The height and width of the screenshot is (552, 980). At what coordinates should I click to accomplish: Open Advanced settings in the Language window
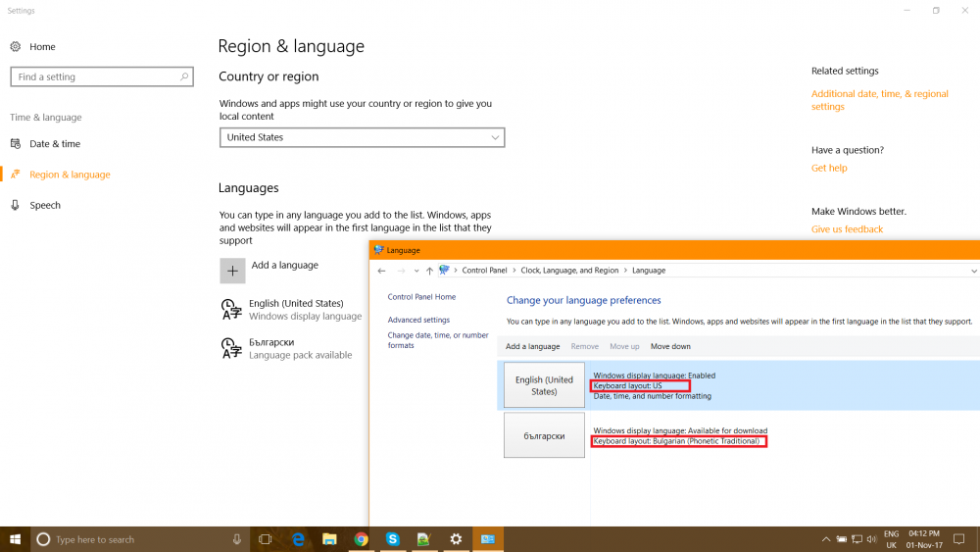[418, 320]
